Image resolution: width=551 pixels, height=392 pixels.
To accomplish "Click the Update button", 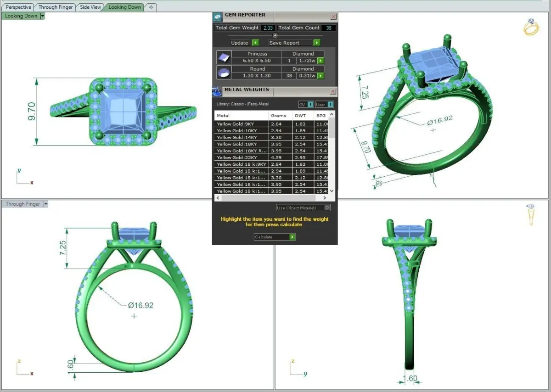I will click(245, 43).
